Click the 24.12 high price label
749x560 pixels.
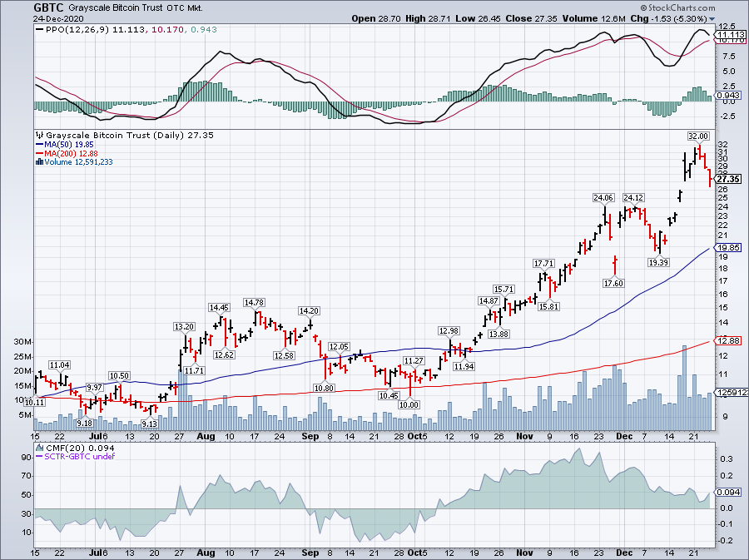coord(633,198)
